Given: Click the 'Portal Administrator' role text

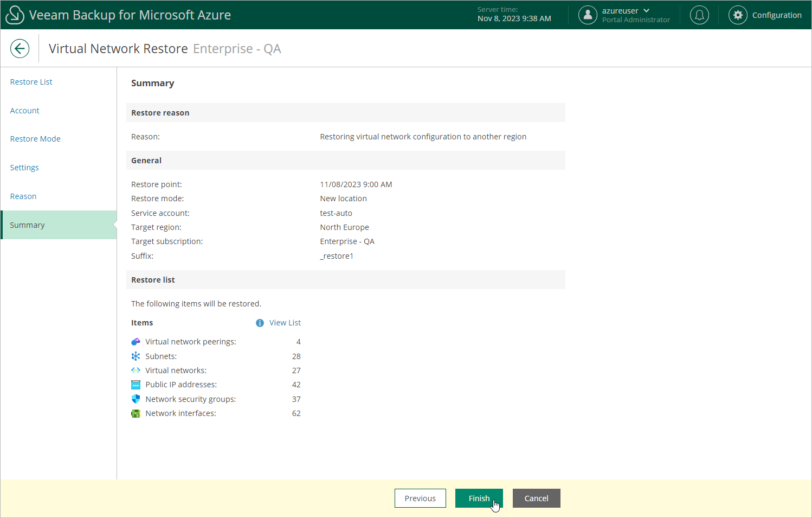Looking at the screenshot, I should click(x=636, y=20).
